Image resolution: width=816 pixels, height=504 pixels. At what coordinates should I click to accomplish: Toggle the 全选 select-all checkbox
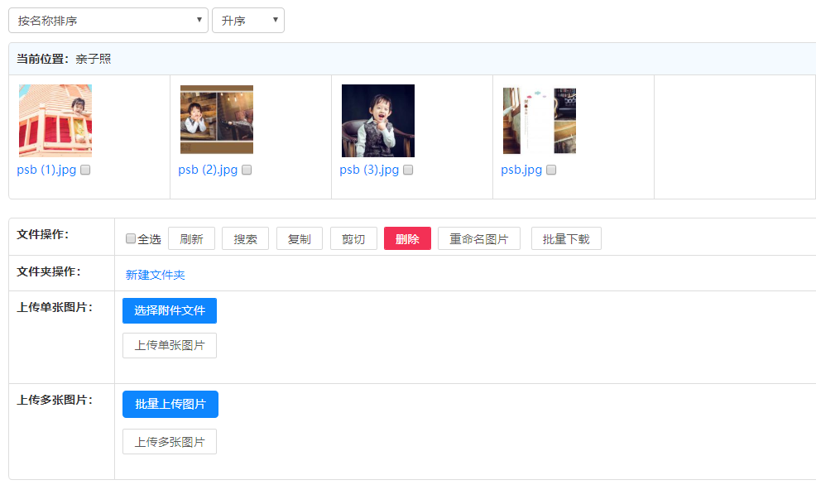[x=131, y=239]
